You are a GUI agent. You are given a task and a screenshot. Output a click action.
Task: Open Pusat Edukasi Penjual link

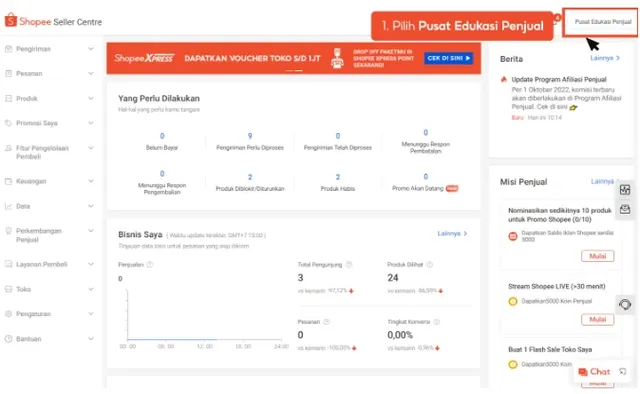pos(603,22)
